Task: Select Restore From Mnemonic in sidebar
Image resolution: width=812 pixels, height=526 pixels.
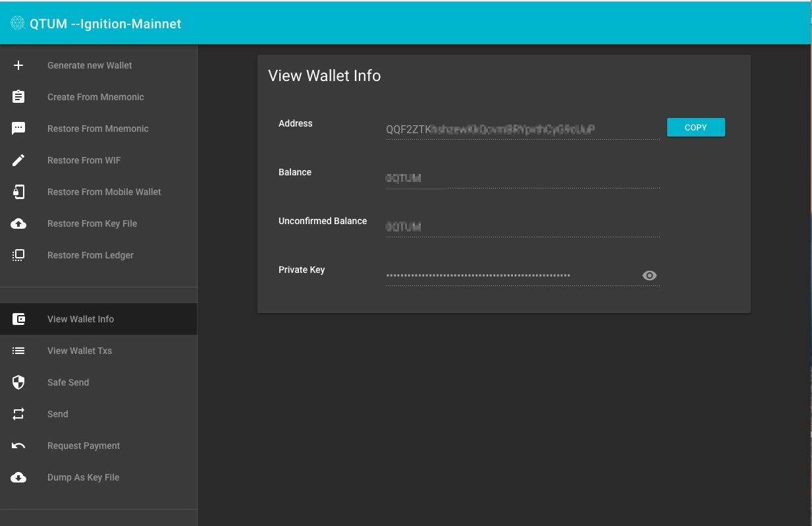Action: [98, 129]
